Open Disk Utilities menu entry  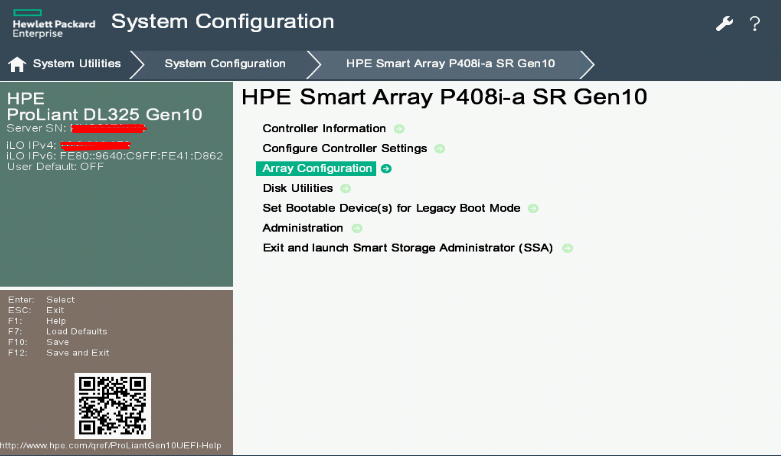[x=298, y=189]
